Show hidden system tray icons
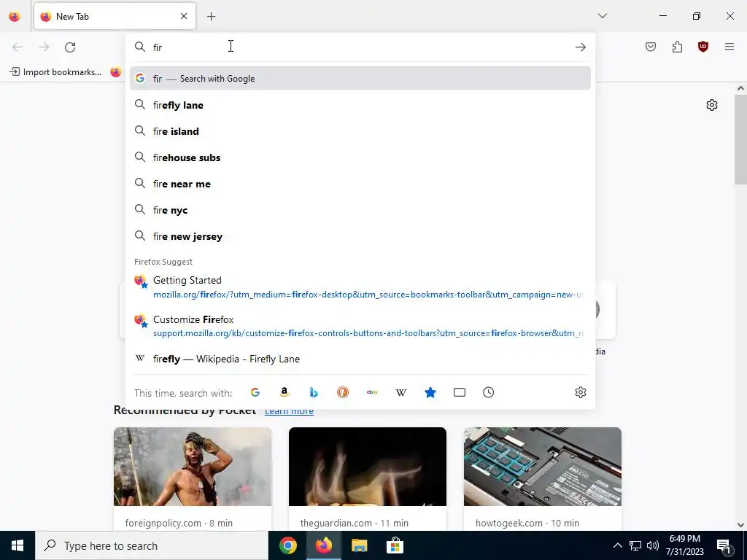 tap(617, 545)
